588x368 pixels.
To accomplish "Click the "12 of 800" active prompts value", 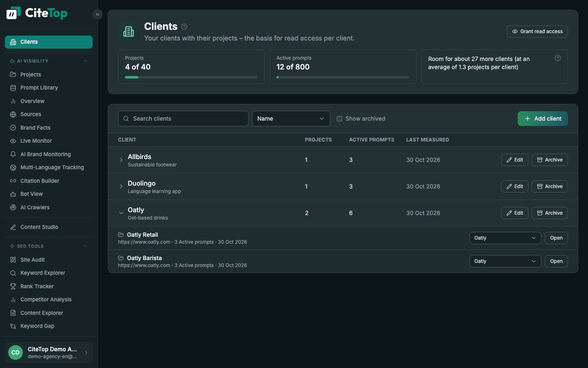I will coord(293,67).
